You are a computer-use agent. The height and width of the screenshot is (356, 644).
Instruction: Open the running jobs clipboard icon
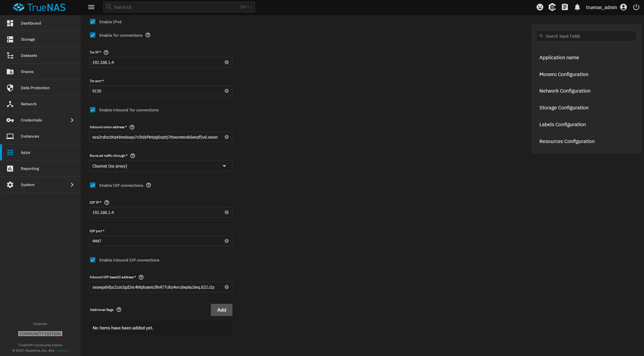pyautogui.click(x=565, y=7)
